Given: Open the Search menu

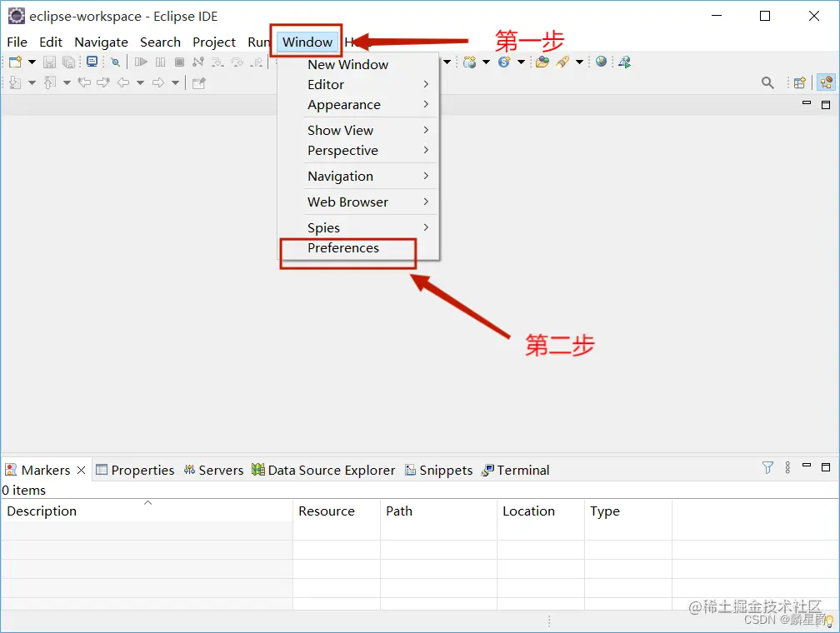Looking at the screenshot, I should coord(160,42).
